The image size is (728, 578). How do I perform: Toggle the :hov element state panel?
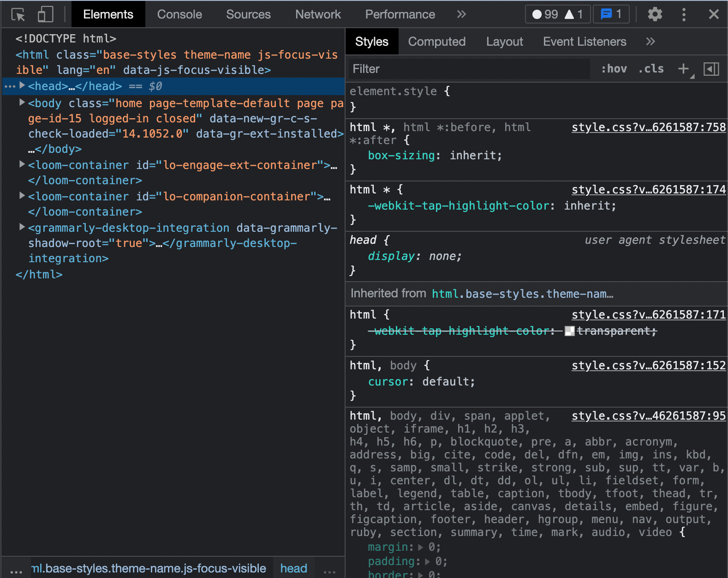tap(614, 69)
